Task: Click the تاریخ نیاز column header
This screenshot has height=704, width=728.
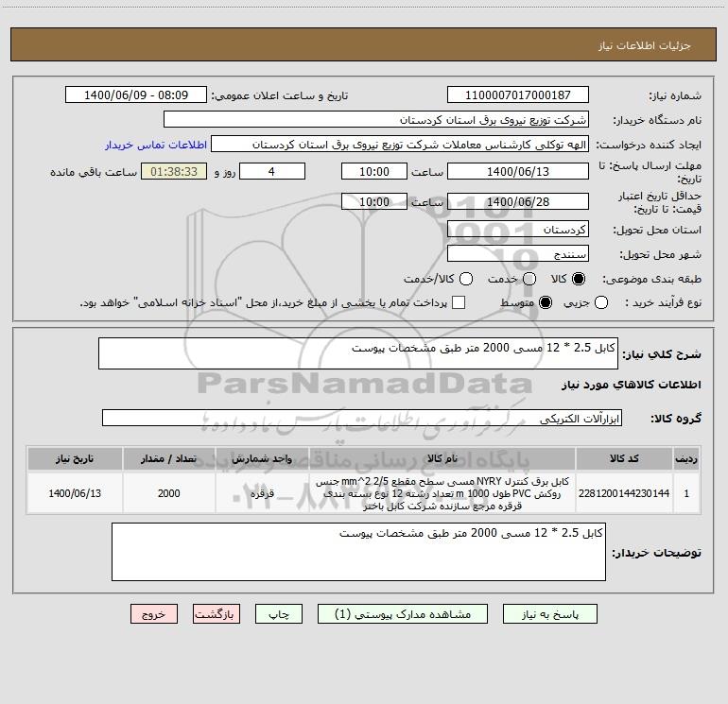Action: 75,458
